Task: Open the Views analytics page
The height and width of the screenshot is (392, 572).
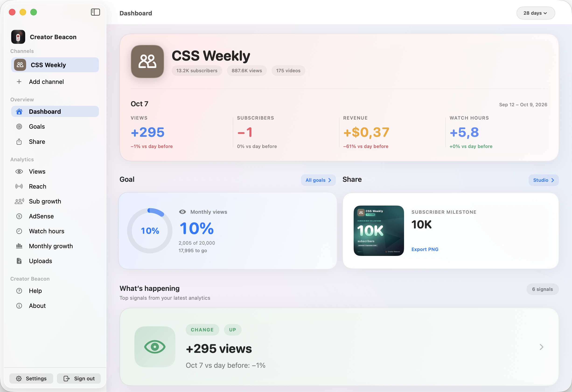Action: 55,171
